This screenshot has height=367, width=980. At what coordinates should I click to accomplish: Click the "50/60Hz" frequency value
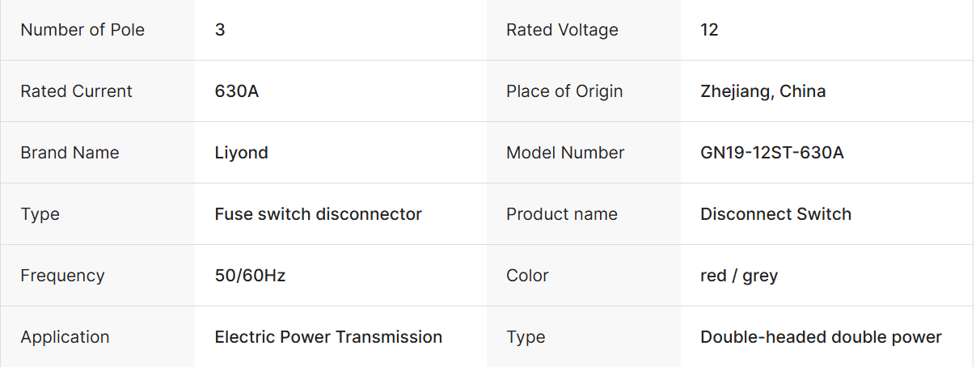[x=250, y=276]
